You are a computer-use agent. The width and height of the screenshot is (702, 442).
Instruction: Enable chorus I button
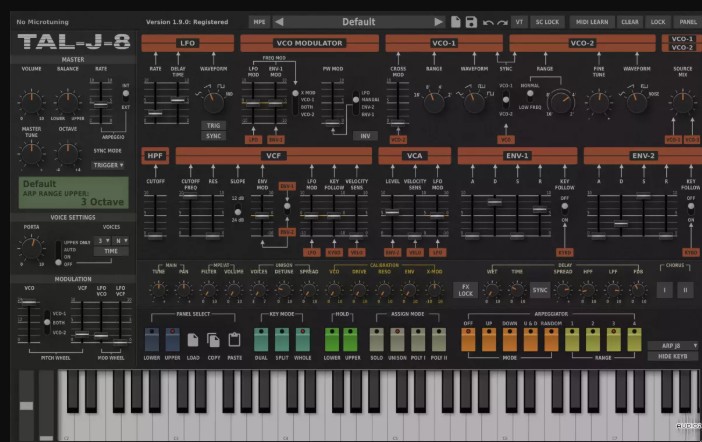[x=664, y=290]
